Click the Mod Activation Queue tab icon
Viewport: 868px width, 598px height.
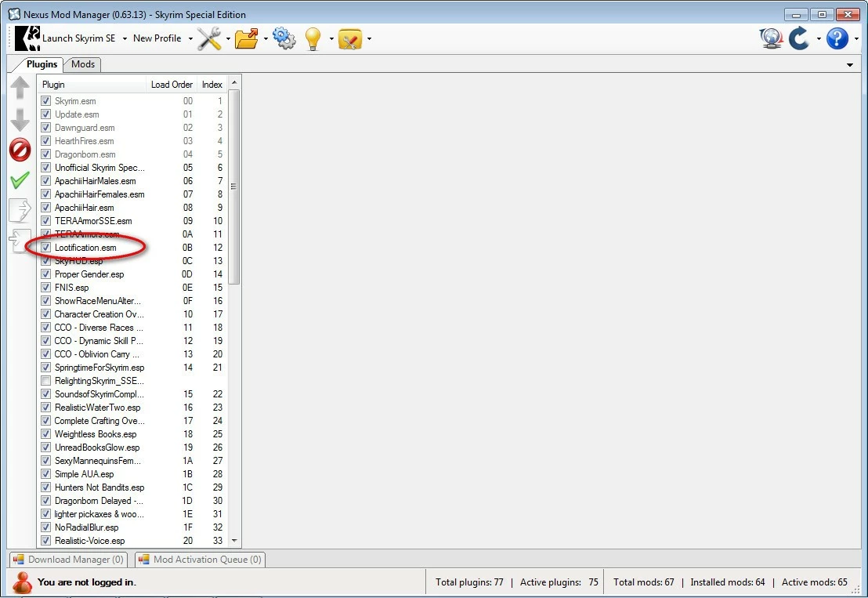pos(144,560)
